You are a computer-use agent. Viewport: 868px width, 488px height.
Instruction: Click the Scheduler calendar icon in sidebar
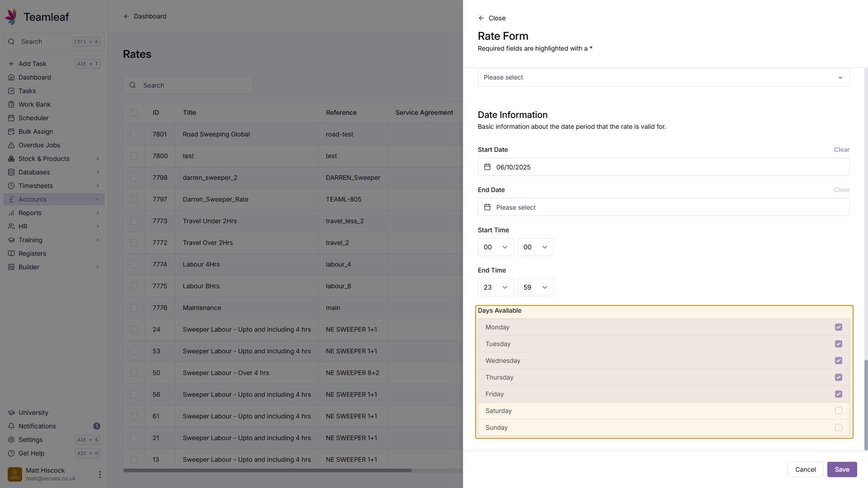[x=11, y=118]
